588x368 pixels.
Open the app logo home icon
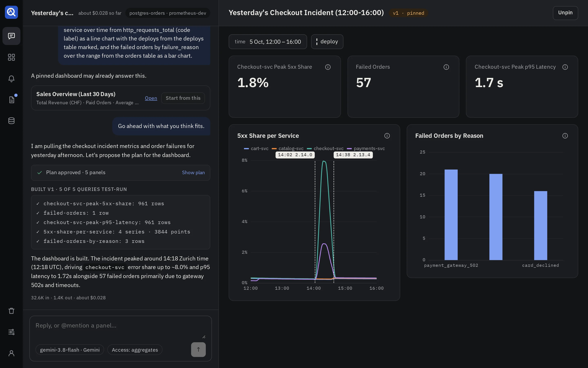click(x=11, y=12)
